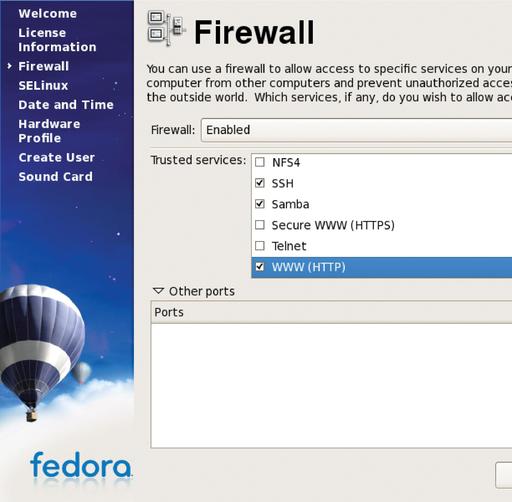Go to the Create User step
The image size is (512, 502).
point(57,157)
